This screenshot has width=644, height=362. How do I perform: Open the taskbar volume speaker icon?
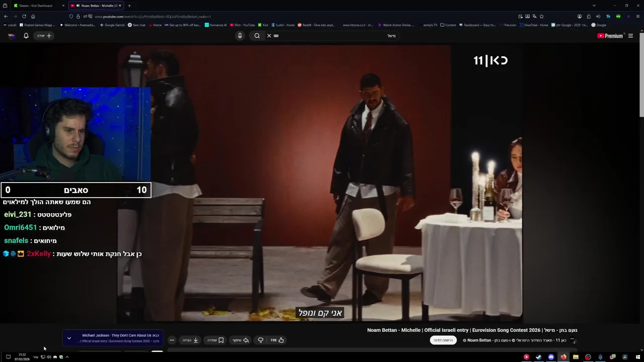49,357
